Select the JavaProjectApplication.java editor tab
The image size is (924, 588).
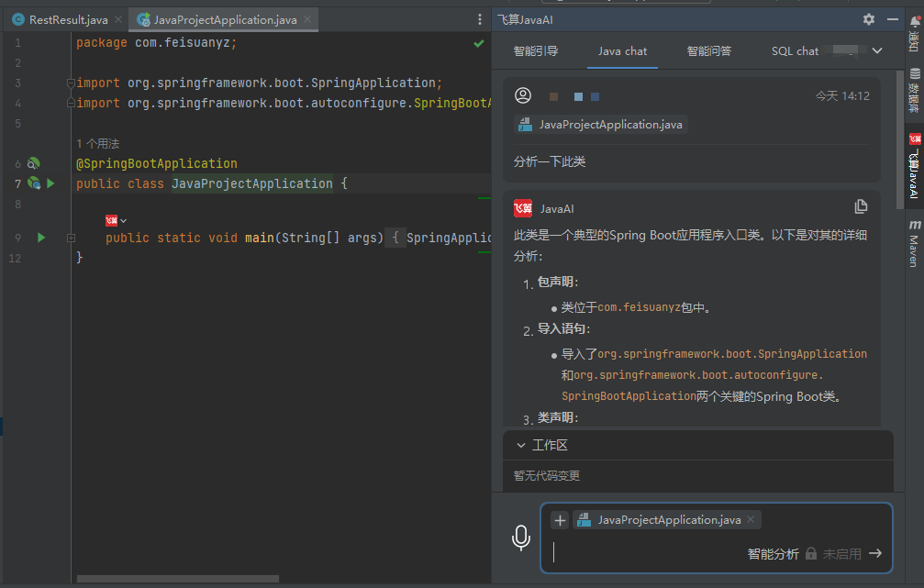pyautogui.click(x=225, y=20)
